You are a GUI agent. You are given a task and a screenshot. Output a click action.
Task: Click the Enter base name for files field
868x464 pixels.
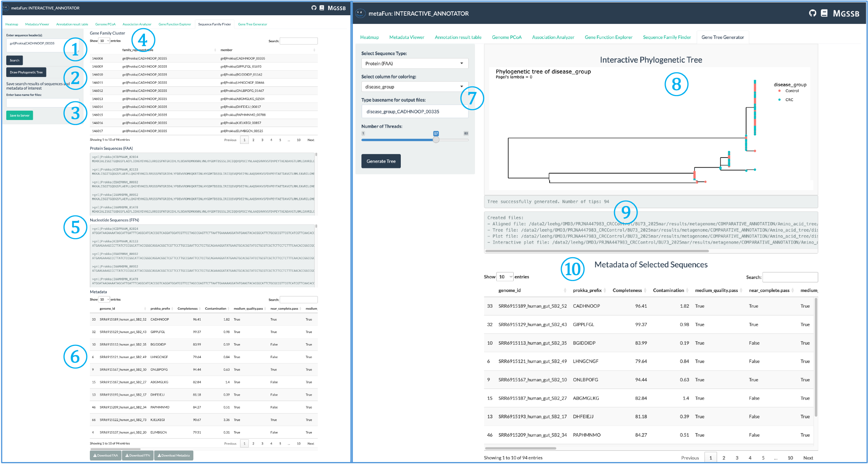[43, 102]
